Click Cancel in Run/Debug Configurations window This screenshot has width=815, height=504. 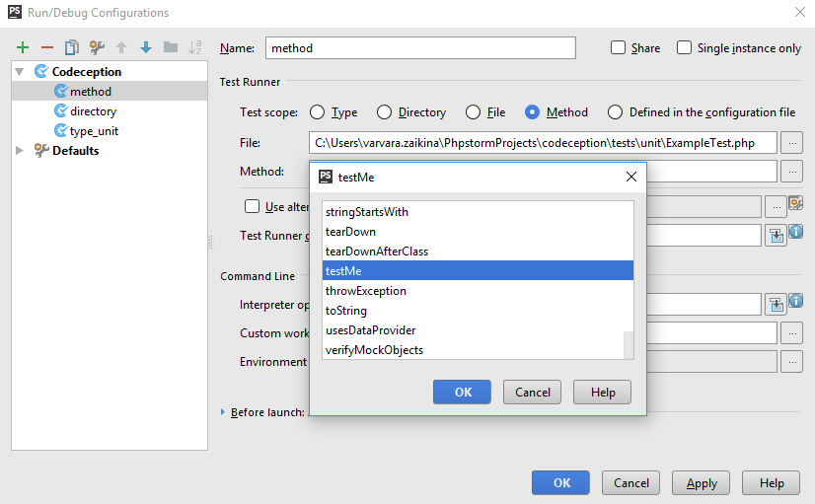click(x=631, y=483)
